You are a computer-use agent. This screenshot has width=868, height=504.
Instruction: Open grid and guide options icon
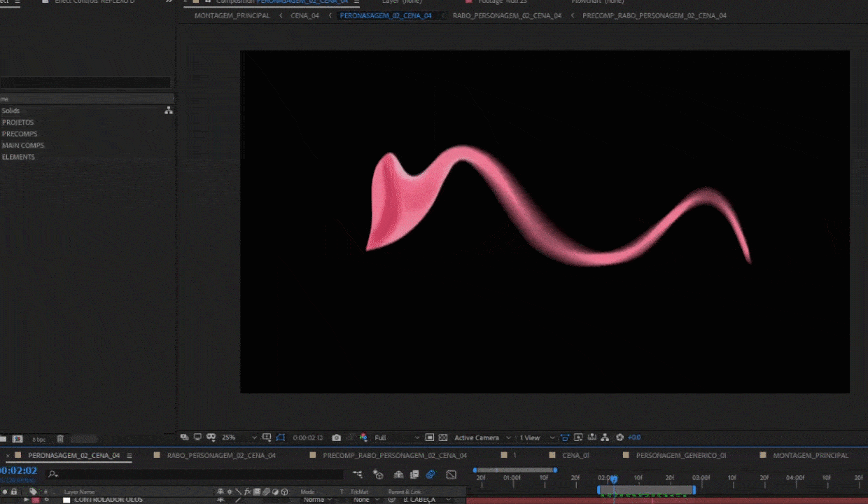(x=267, y=437)
